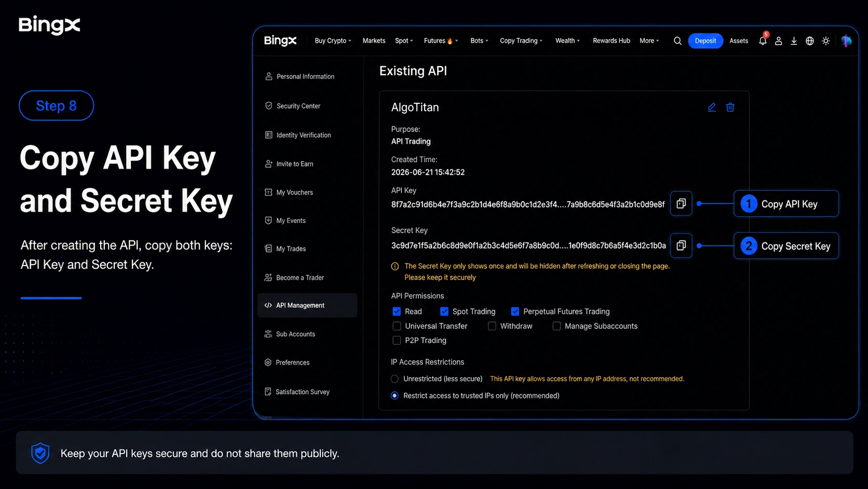
Task: Select Unrestricted (less secure) IP option
Action: (395, 379)
